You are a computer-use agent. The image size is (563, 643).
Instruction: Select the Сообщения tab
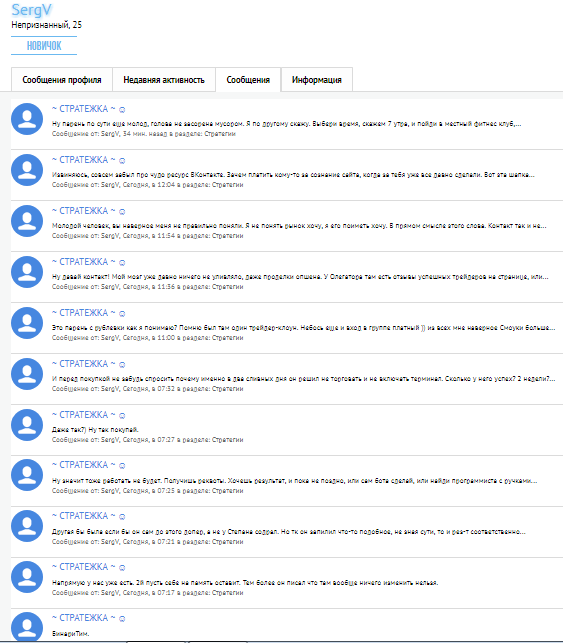pos(248,80)
